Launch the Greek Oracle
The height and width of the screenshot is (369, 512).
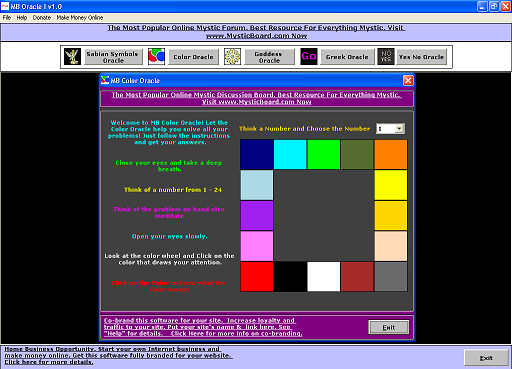347,57
